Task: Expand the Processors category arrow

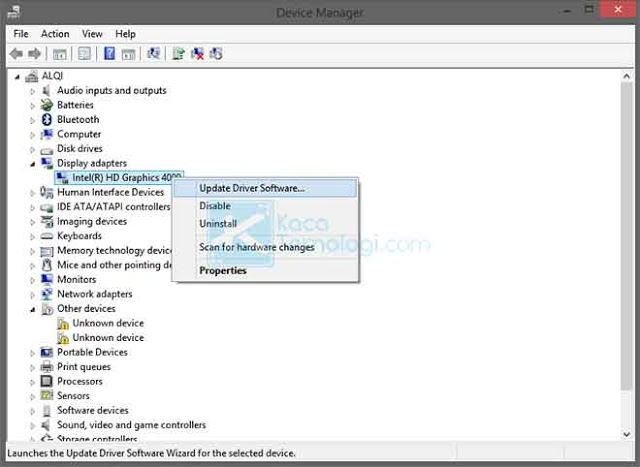Action: tap(33, 382)
